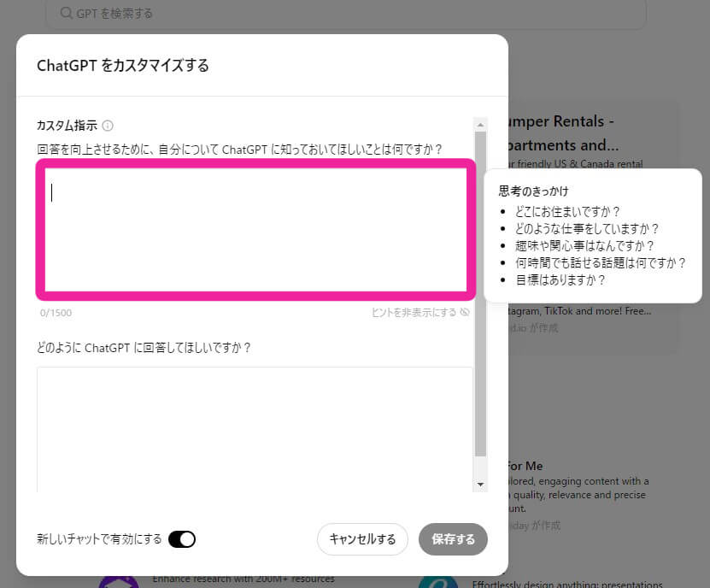Click the hint 何時間でも話せる話題は何ですか？
The height and width of the screenshot is (588, 710).
(x=601, y=262)
